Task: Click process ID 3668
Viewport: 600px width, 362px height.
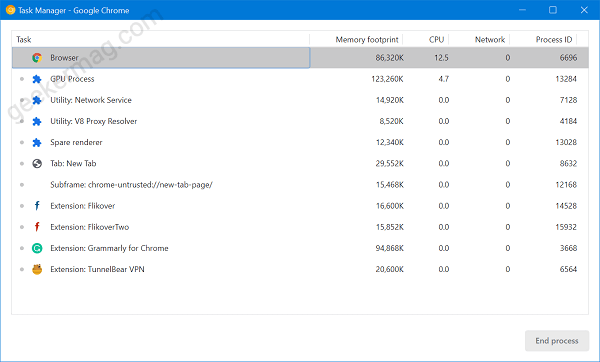Action: point(568,248)
